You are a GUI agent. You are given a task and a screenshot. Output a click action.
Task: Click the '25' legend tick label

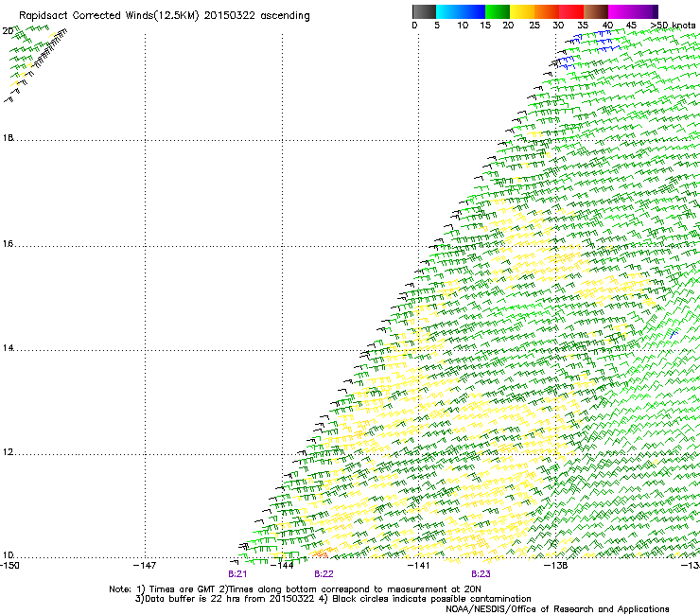tap(534, 26)
